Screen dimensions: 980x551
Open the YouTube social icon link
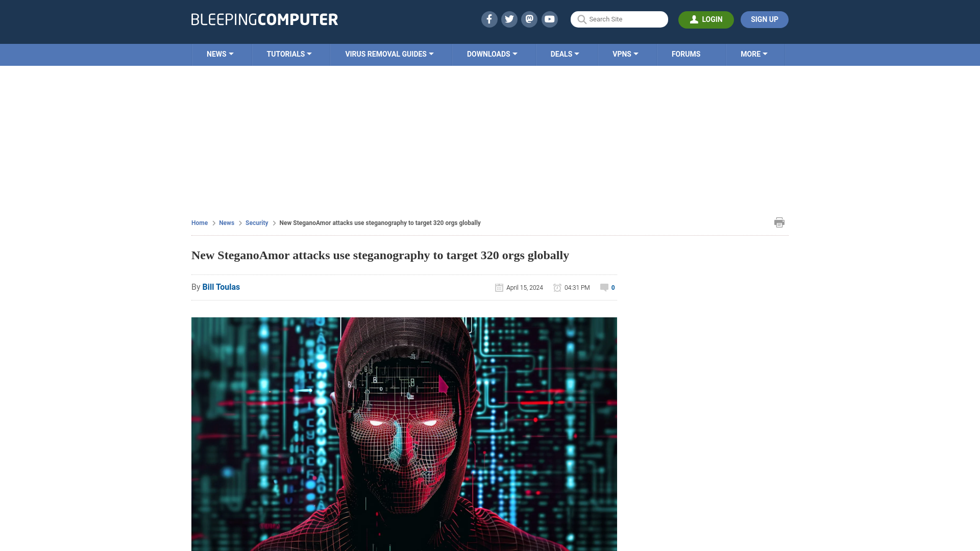click(550, 19)
